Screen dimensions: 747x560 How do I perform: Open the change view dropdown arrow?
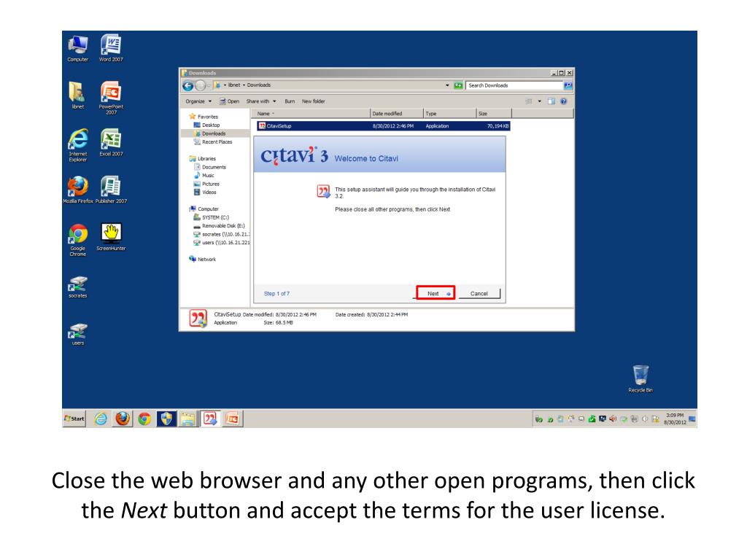540,101
